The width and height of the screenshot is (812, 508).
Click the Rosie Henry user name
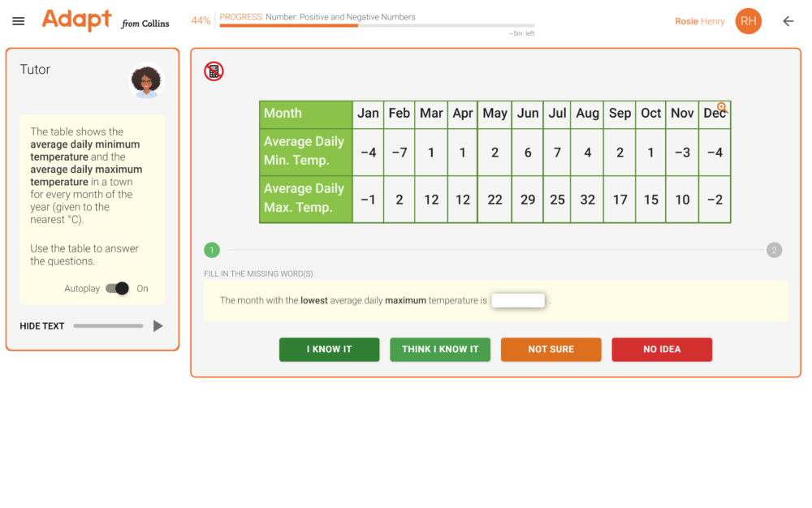699,21
